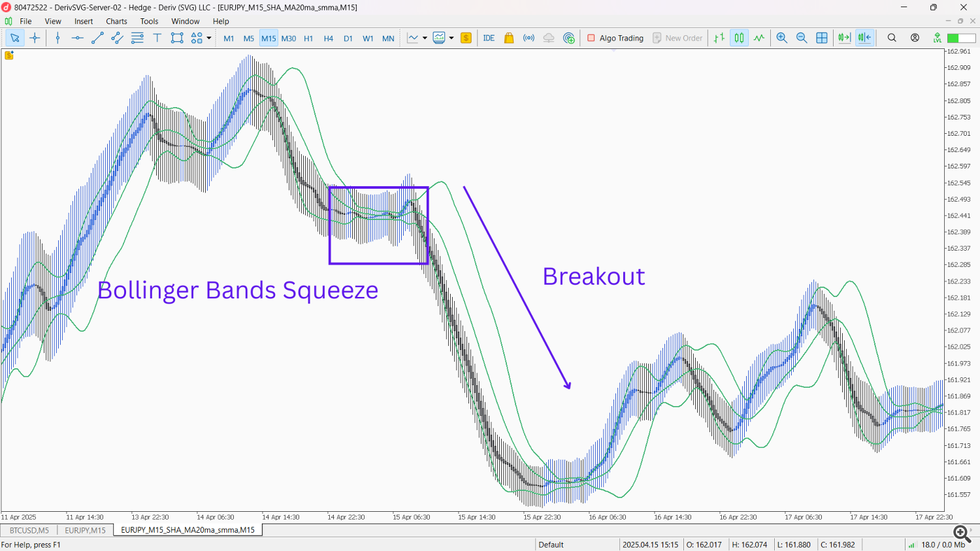Open the search magnifier in toolbar

[892, 38]
